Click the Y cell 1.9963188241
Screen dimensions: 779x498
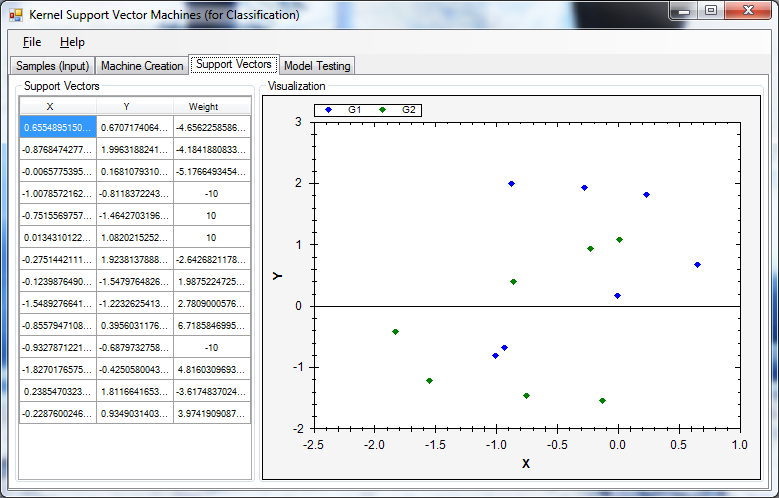click(135, 149)
